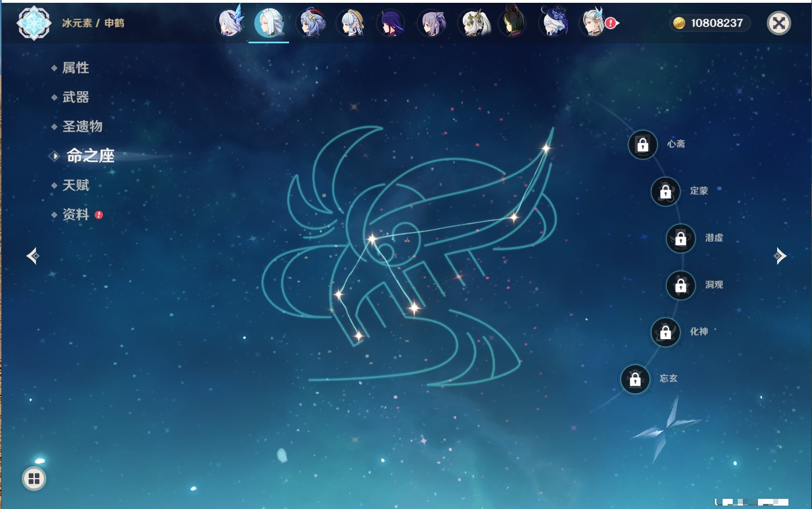View the locked 洞观 constellation node
Viewport: 812px width, 509px height.
[x=681, y=286]
